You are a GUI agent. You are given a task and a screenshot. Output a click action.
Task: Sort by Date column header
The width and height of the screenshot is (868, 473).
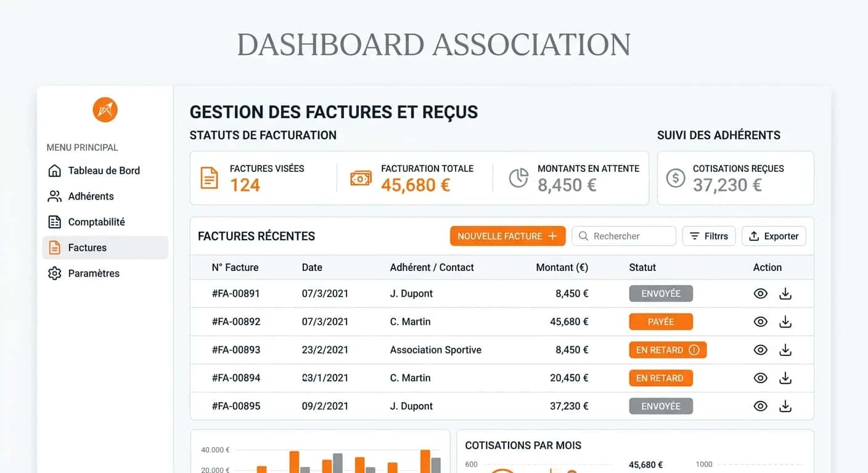pos(312,267)
